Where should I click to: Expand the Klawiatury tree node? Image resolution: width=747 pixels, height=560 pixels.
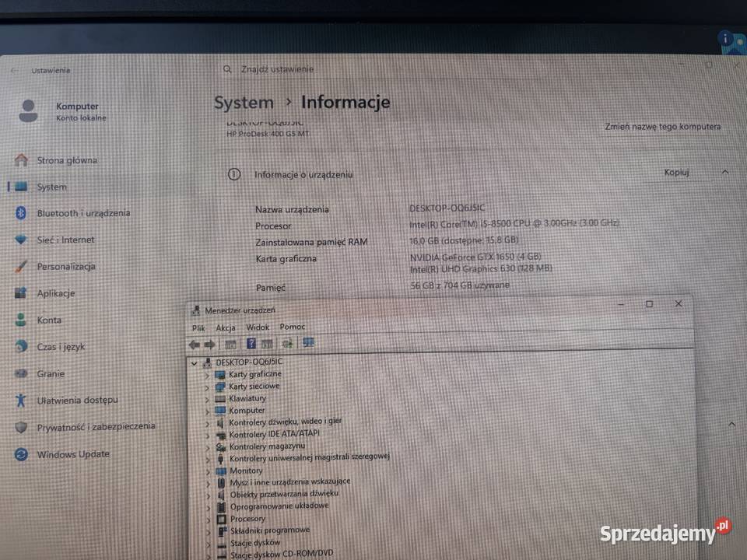(x=207, y=400)
